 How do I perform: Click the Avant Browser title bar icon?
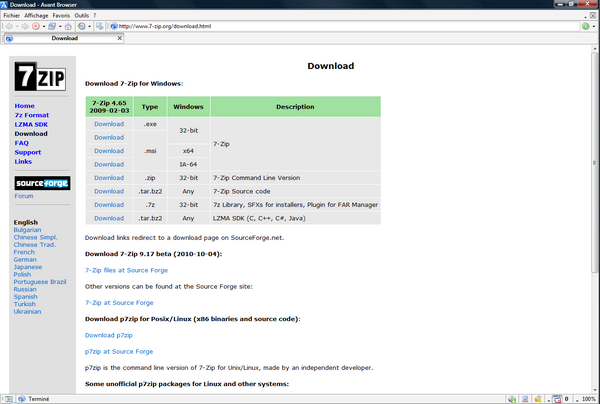pyautogui.click(x=4, y=5)
